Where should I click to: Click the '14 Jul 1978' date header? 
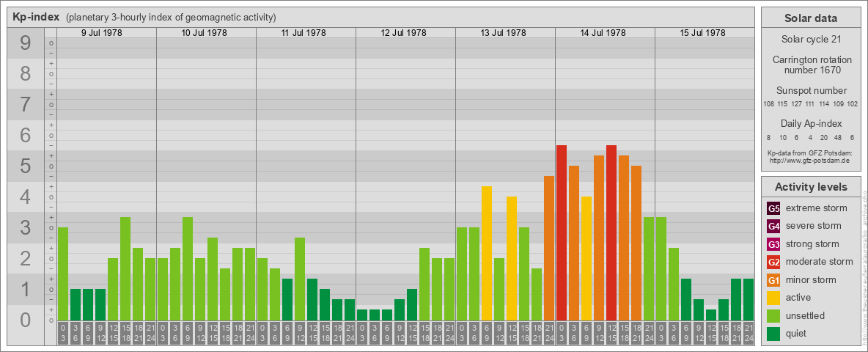point(603,33)
